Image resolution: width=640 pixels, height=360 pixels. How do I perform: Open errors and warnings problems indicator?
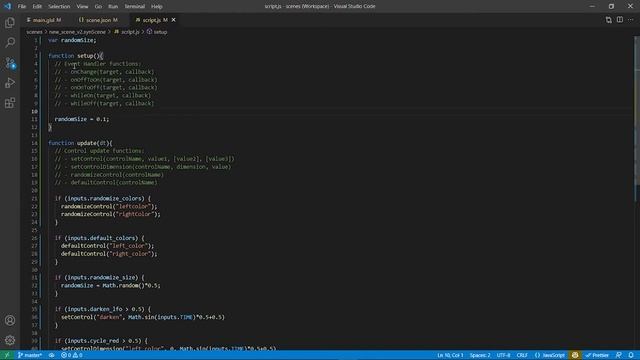[72, 355]
